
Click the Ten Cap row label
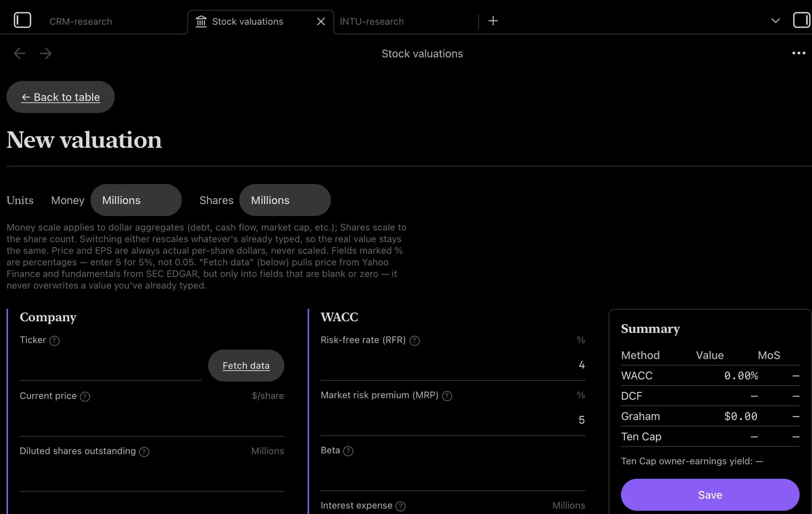coord(641,436)
